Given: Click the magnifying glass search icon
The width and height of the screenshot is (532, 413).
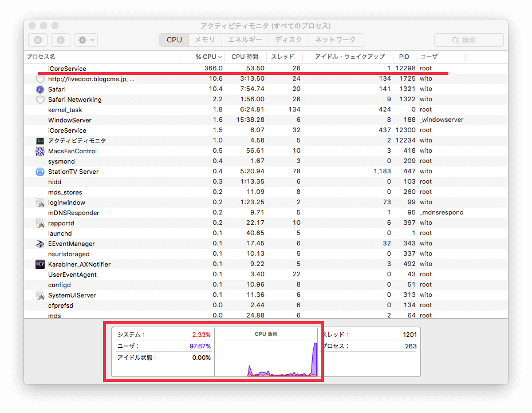Looking at the screenshot, I should pos(455,40).
